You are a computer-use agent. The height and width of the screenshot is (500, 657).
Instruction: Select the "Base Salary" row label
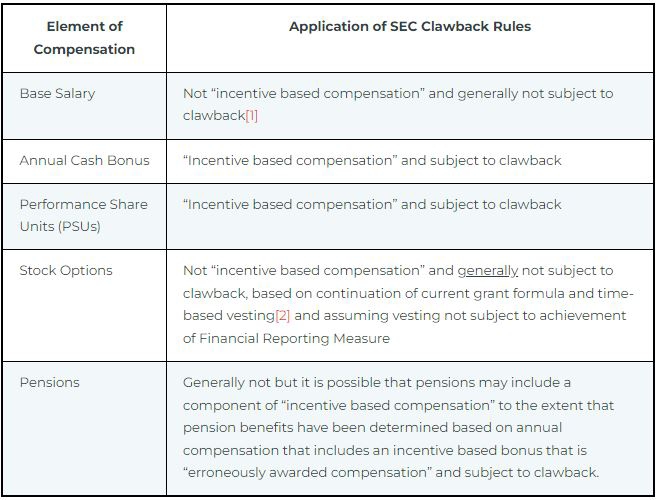click(57, 94)
